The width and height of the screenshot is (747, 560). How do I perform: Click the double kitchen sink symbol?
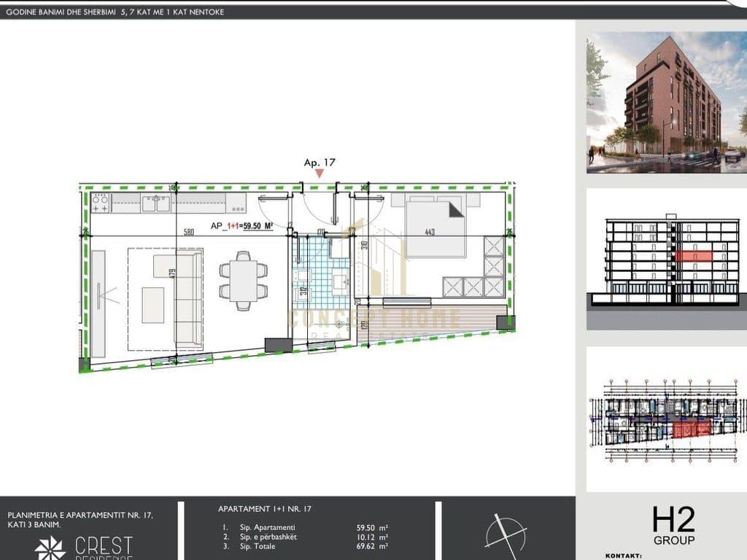(155, 203)
